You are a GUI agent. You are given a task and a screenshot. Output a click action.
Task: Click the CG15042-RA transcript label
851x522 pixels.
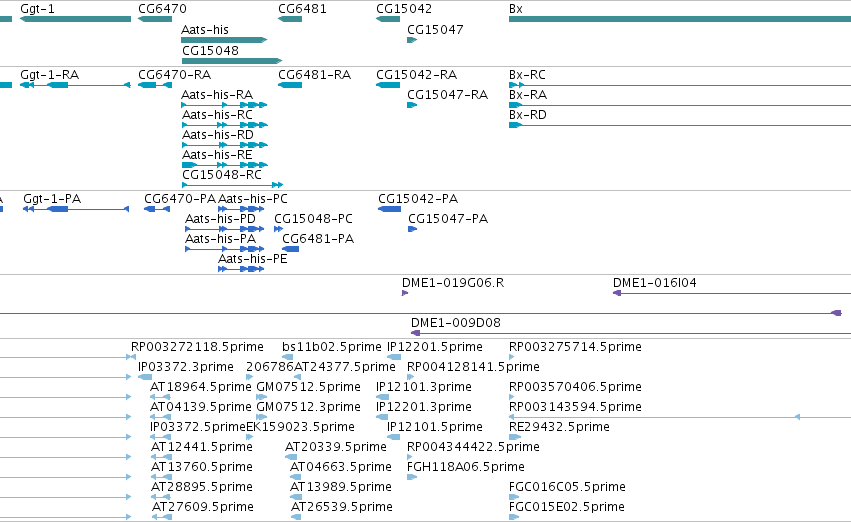pyautogui.click(x=417, y=74)
